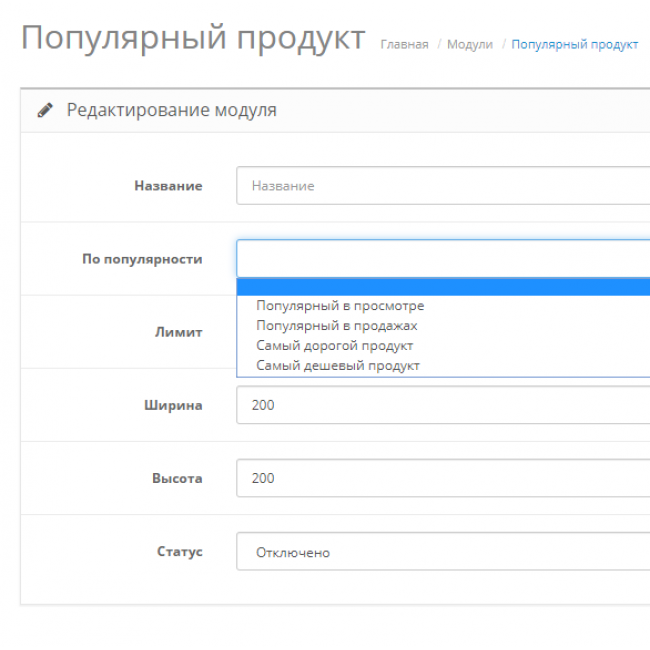Open the Модули breadcrumb link

[469, 45]
